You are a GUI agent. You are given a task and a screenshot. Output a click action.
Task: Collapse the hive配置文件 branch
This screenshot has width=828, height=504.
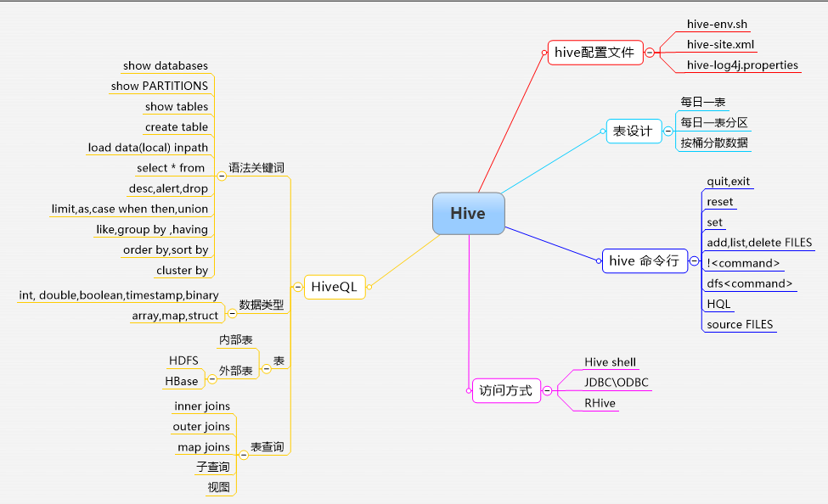[651, 51]
